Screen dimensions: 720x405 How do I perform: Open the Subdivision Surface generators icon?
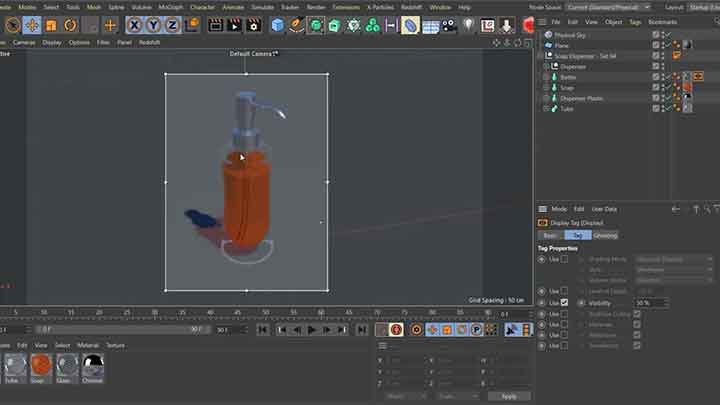tap(316, 25)
